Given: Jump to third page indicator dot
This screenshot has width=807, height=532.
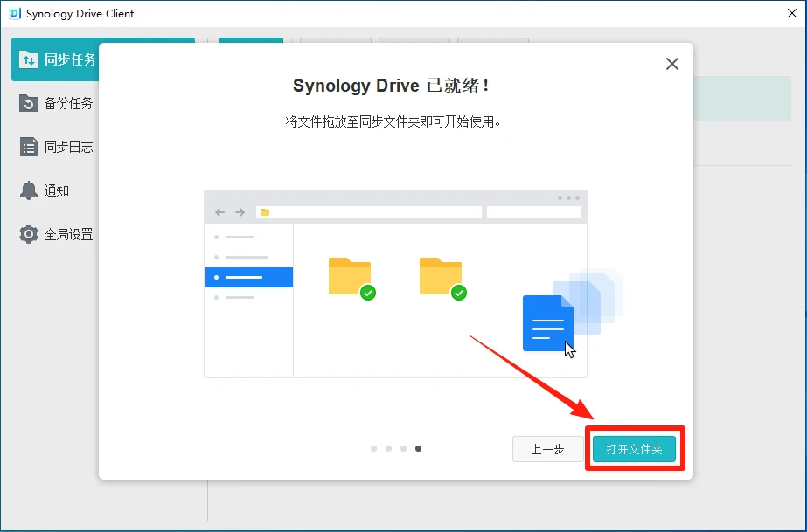Looking at the screenshot, I should tap(404, 449).
